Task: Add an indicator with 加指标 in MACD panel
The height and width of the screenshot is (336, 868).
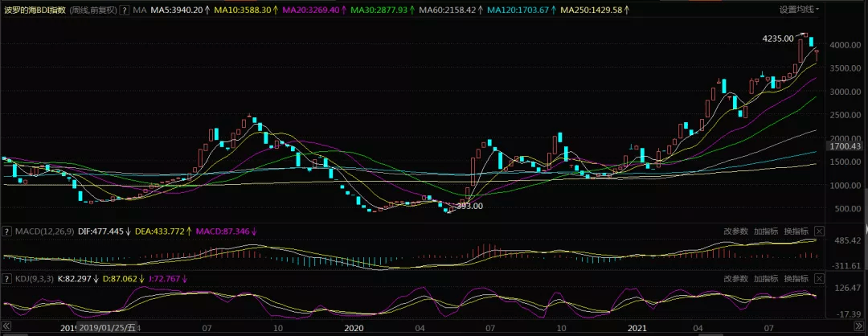Action: [x=766, y=231]
